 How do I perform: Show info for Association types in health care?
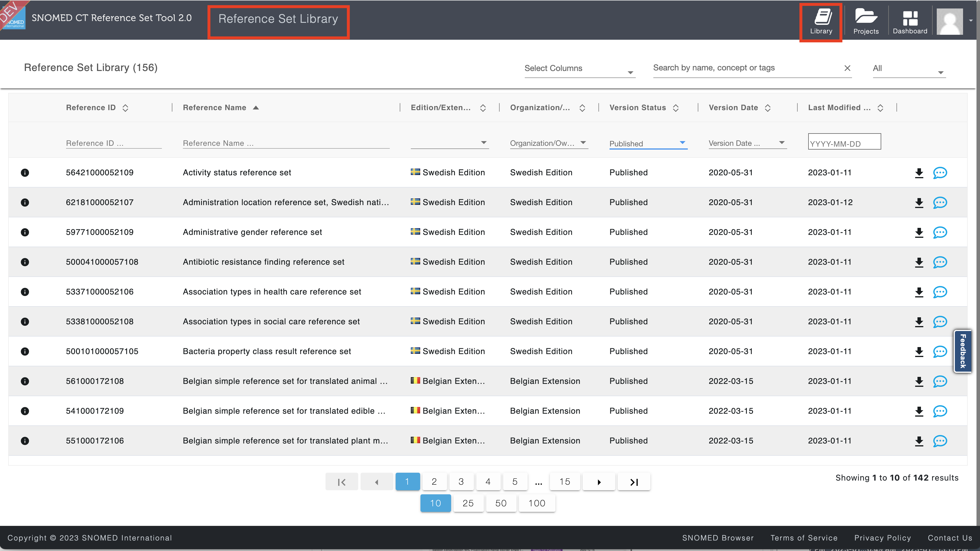coord(25,292)
